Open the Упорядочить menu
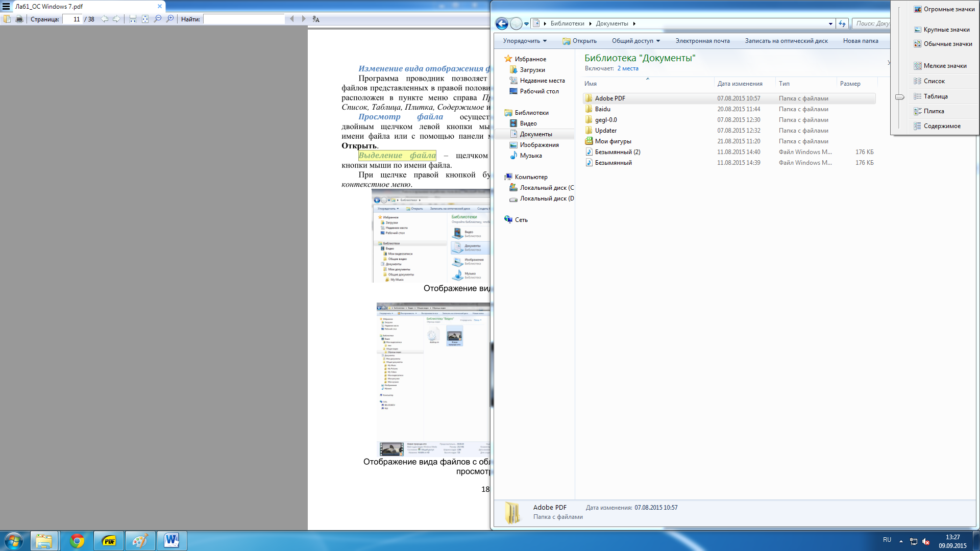980x551 pixels. click(x=525, y=41)
